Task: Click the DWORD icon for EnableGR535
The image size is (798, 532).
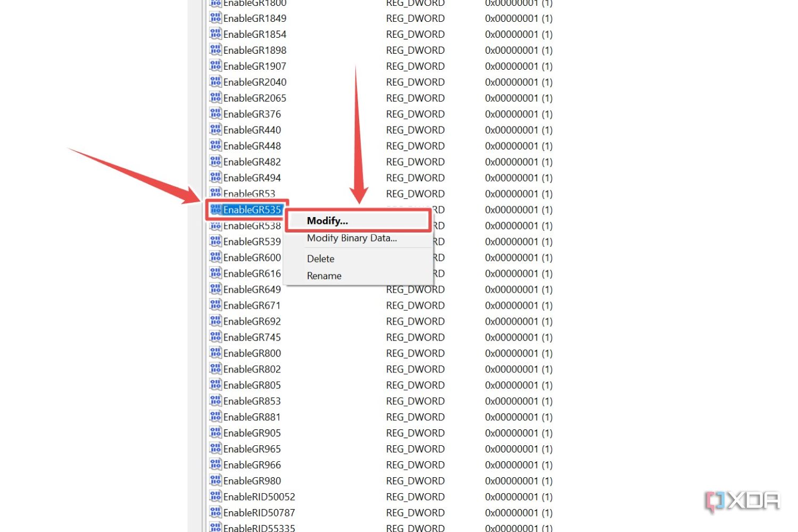Action: click(x=215, y=209)
